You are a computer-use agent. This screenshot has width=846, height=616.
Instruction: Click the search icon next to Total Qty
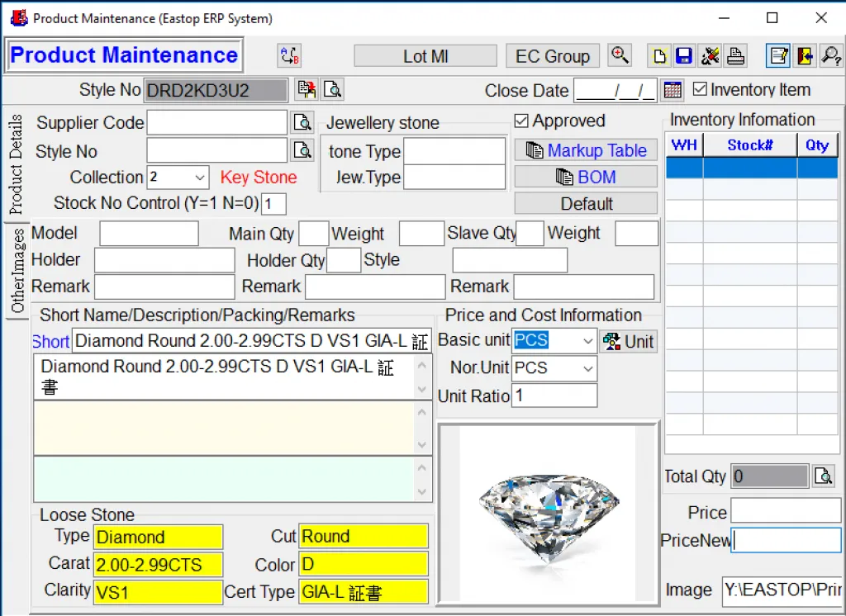point(823,476)
